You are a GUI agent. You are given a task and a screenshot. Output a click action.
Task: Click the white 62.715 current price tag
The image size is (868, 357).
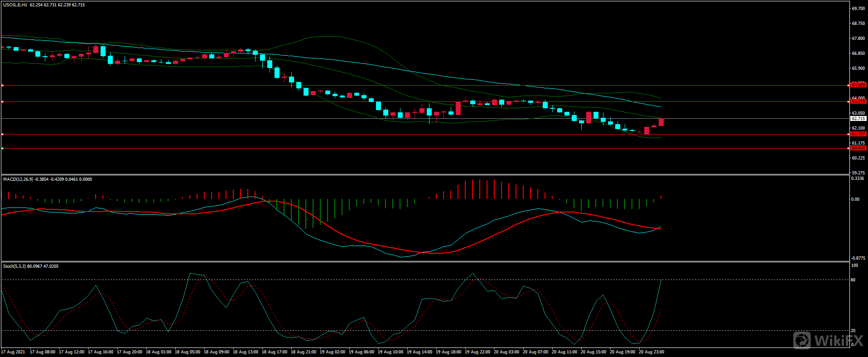click(858, 119)
